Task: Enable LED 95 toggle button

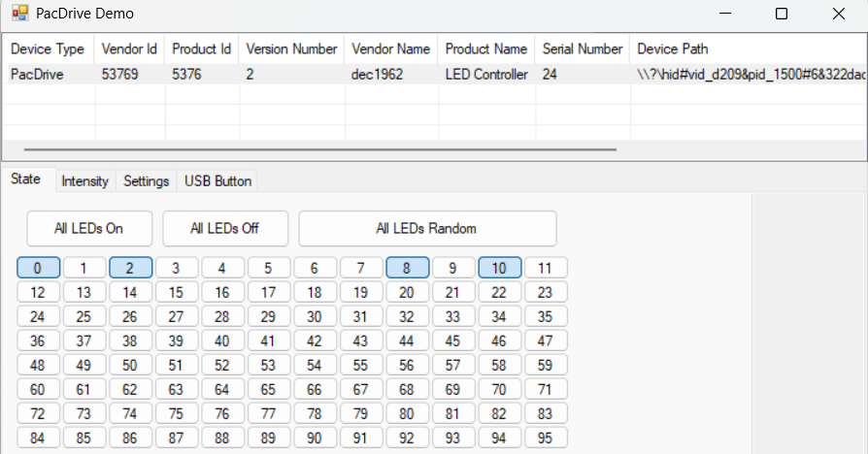Action: 546,438
